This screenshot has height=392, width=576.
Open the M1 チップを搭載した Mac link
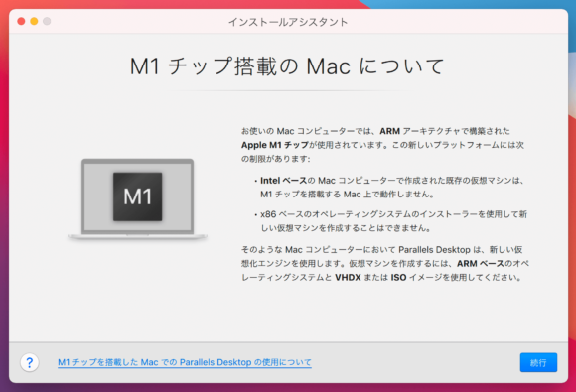(x=185, y=362)
